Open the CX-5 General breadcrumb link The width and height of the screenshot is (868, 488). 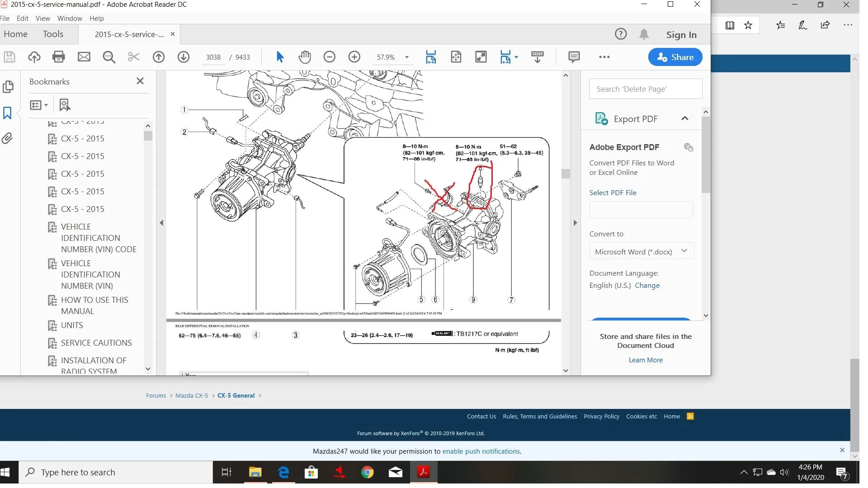(236, 395)
